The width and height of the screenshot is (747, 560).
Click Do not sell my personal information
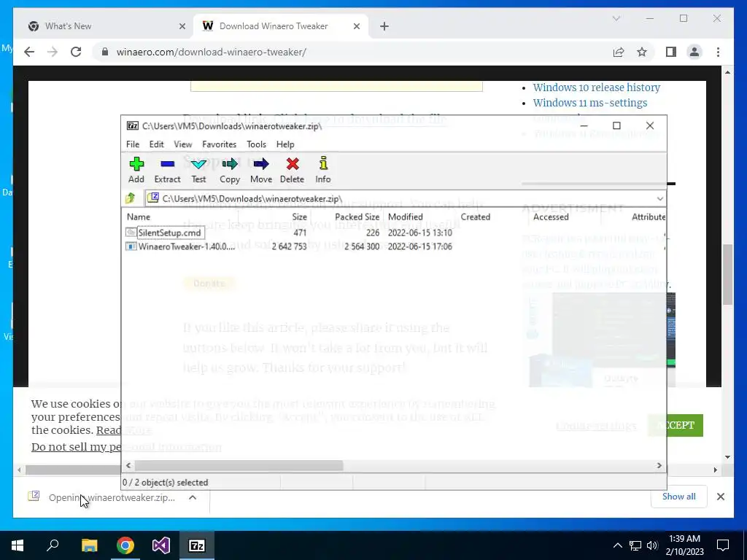tap(126, 447)
